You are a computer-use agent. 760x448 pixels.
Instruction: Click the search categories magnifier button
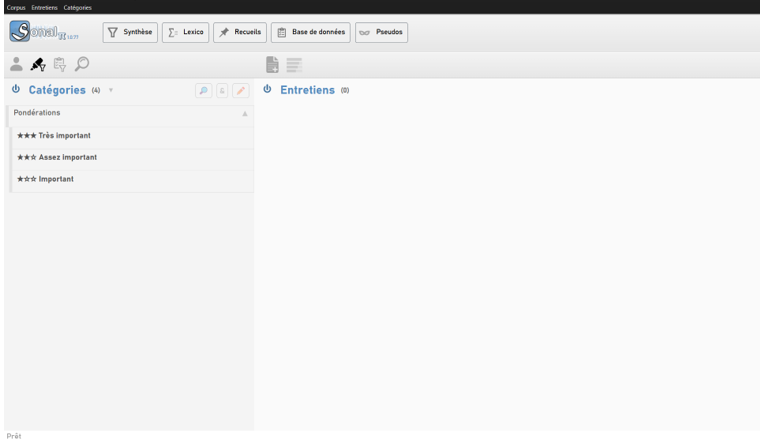204,91
